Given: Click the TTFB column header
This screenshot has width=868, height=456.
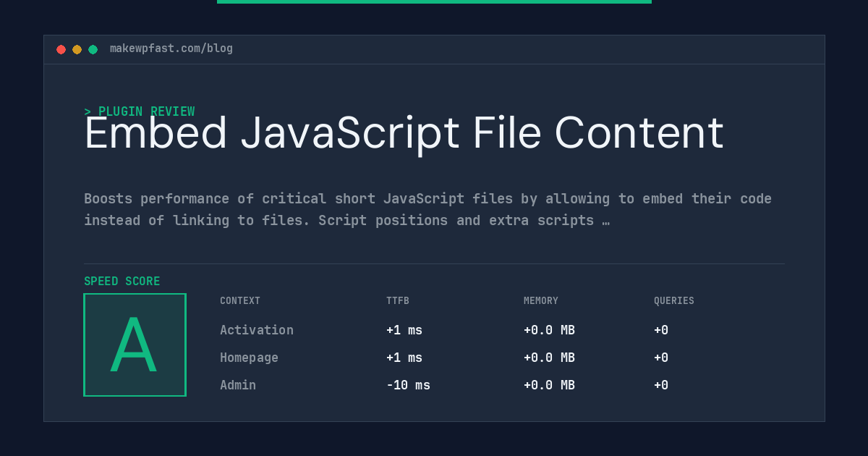Looking at the screenshot, I should coord(398,301).
